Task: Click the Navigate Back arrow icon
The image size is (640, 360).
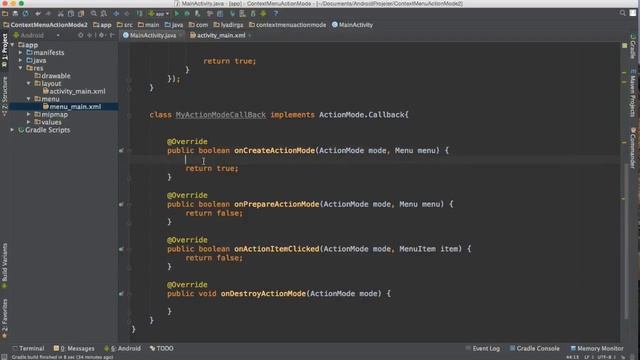Action: [x=116, y=13]
